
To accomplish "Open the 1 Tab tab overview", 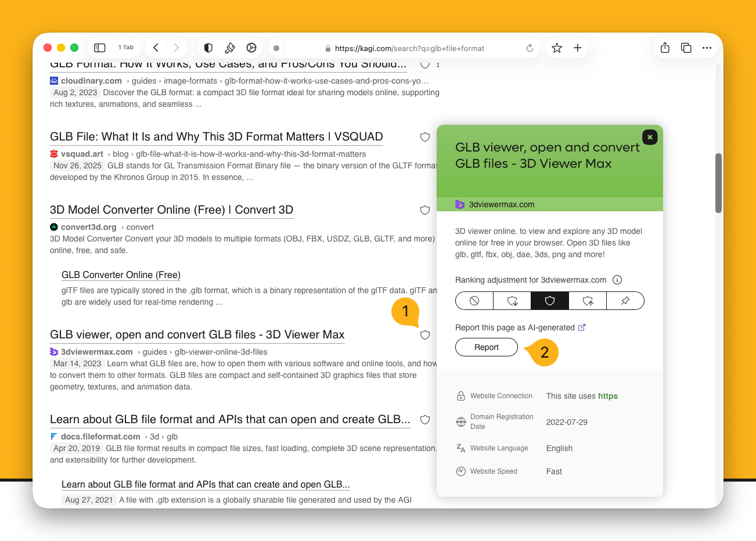I will point(126,48).
